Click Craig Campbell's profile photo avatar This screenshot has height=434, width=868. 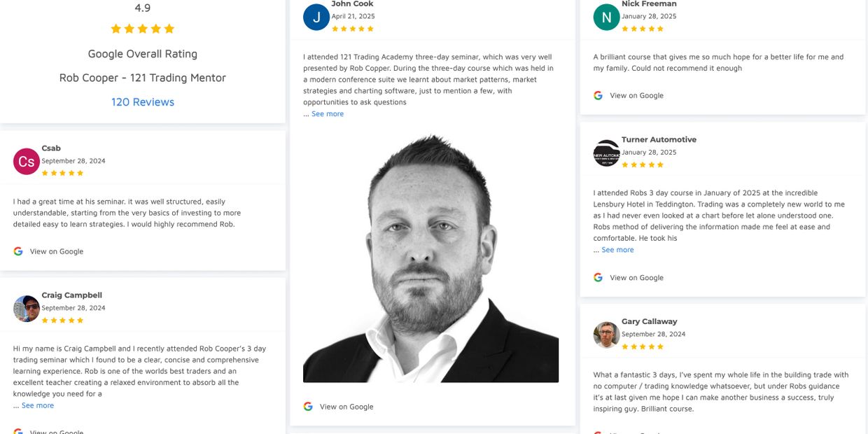click(x=27, y=309)
